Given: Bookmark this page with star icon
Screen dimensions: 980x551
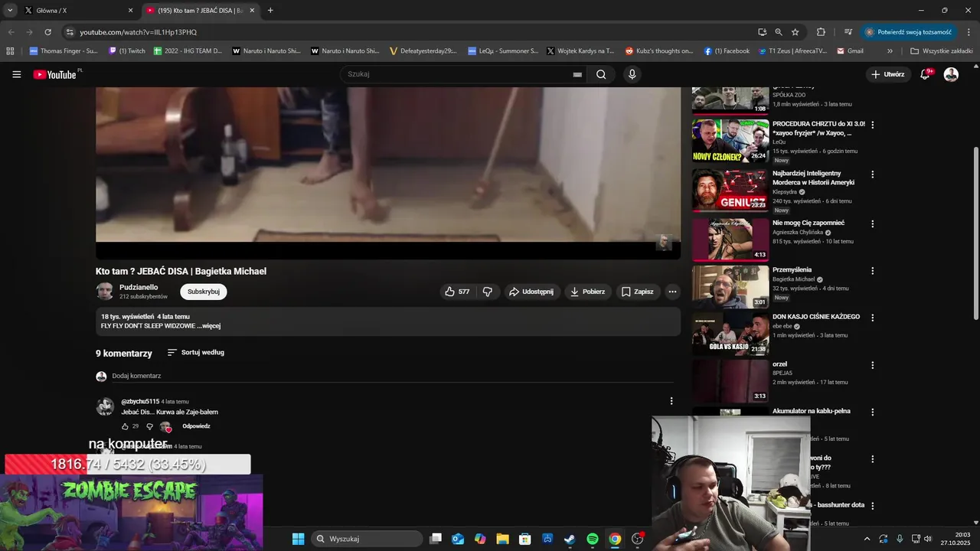Looking at the screenshot, I should pyautogui.click(x=795, y=32).
